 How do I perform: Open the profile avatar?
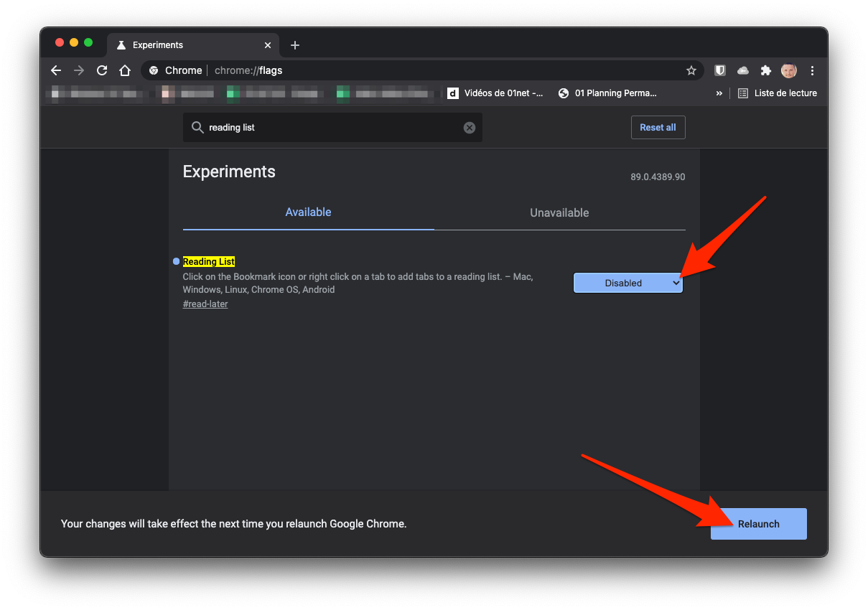coord(789,70)
